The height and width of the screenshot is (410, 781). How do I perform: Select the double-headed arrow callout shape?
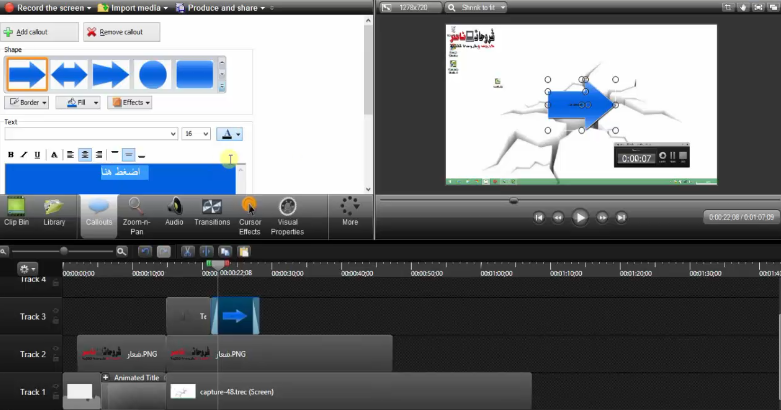(69, 74)
